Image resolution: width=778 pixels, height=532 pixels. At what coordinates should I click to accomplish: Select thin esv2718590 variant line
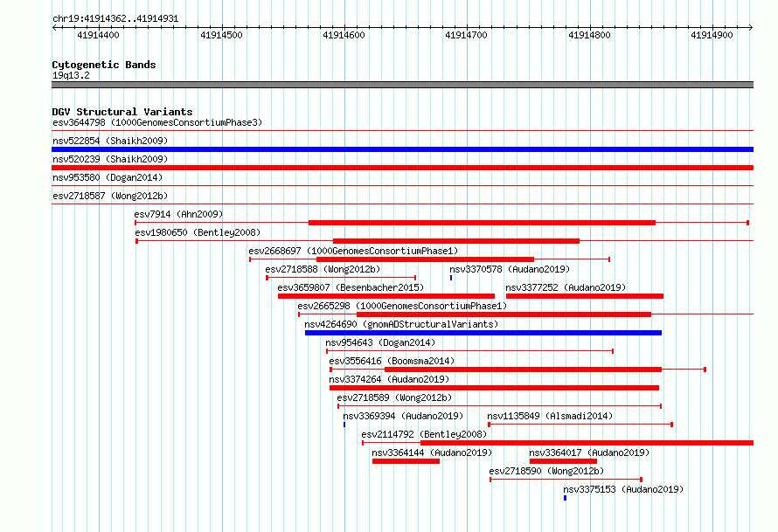click(566, 480)
